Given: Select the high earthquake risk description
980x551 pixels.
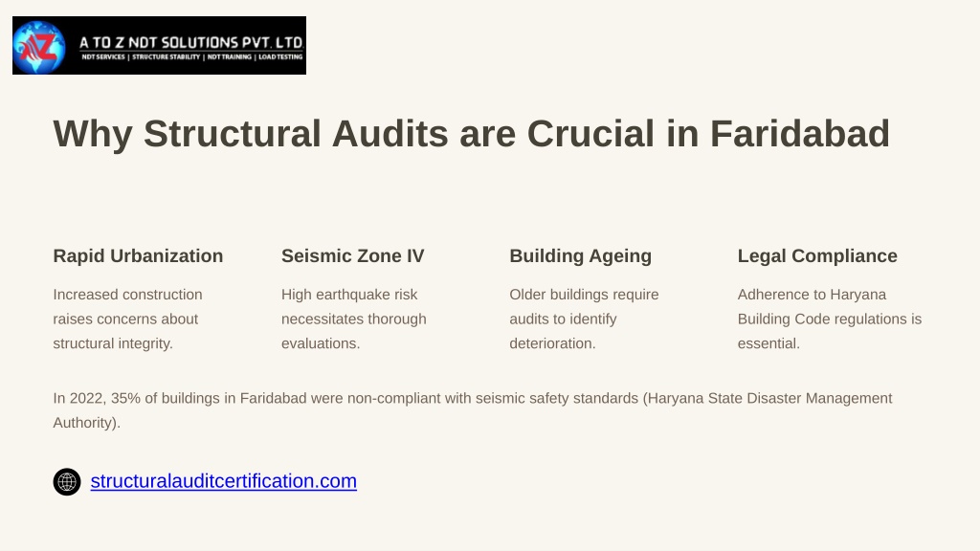Looking at the screenshot, I should pyautogui.click(x=354, y=319).
